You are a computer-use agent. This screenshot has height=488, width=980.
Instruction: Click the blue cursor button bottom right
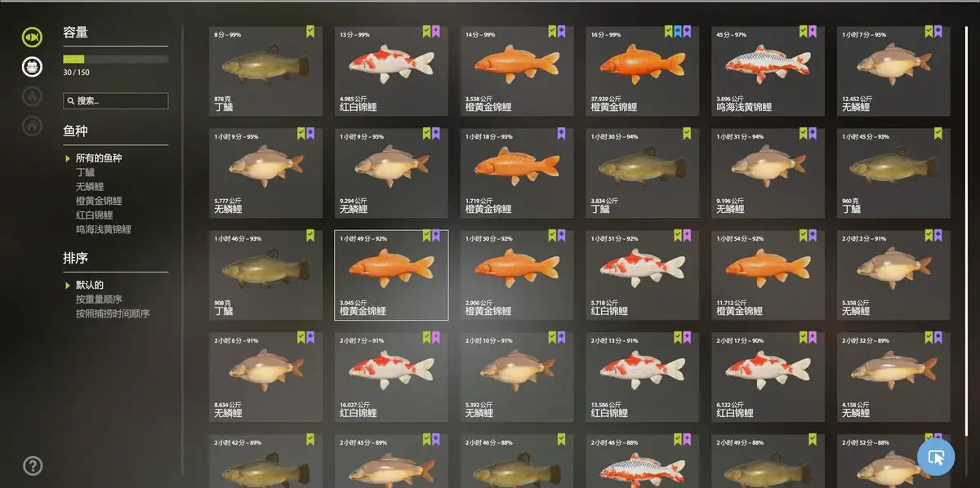(936, 456)
